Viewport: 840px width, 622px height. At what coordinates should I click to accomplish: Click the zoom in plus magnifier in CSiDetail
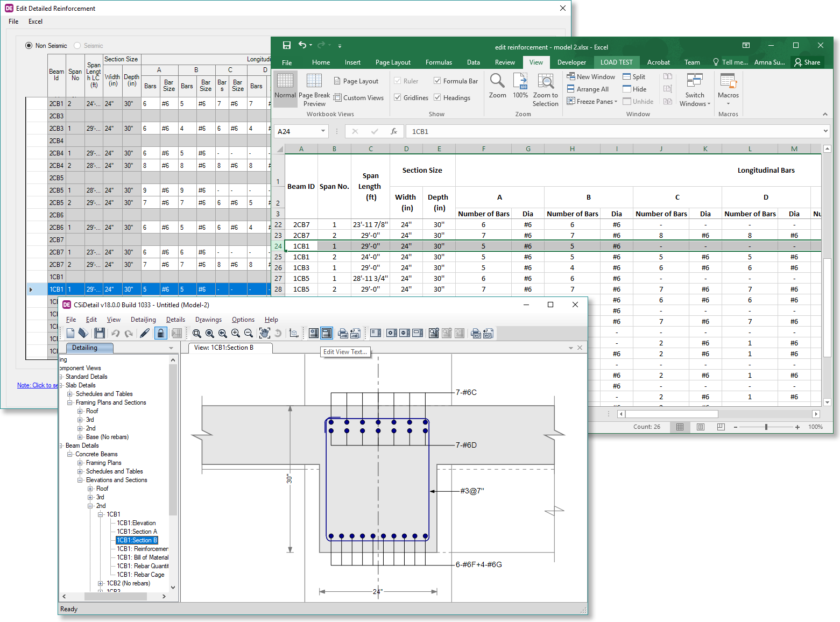click(x=236, y=334)
